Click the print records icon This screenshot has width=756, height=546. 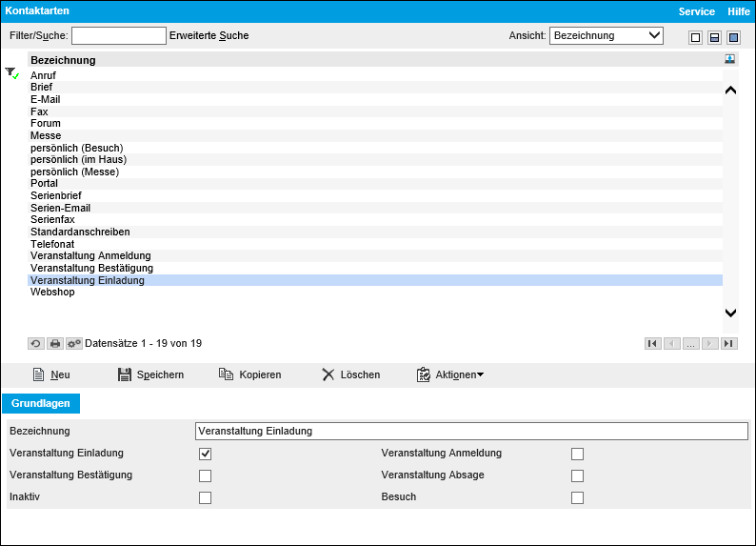click(55, 343)
